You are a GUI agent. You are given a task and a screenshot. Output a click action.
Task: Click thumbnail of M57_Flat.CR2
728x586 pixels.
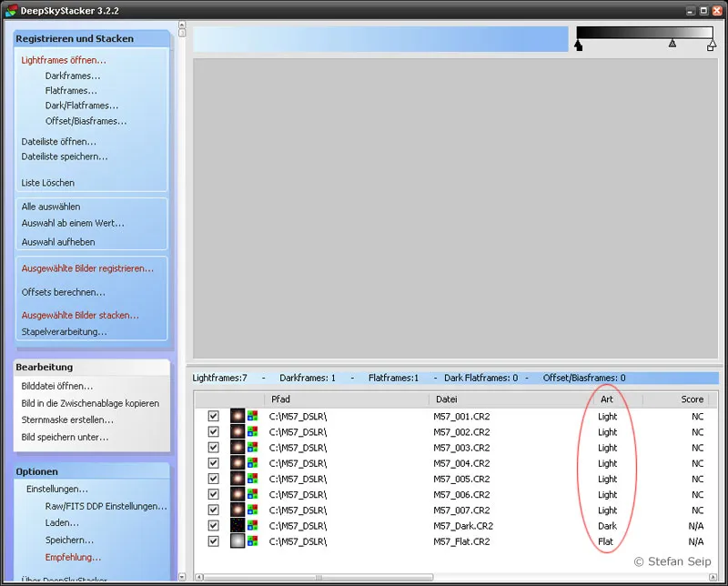tap(238, 541)
